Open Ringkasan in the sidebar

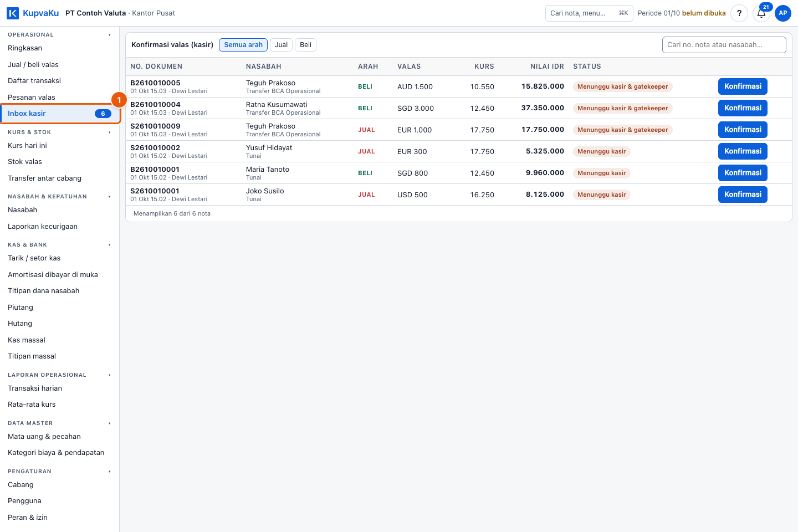tap(59, 48)
